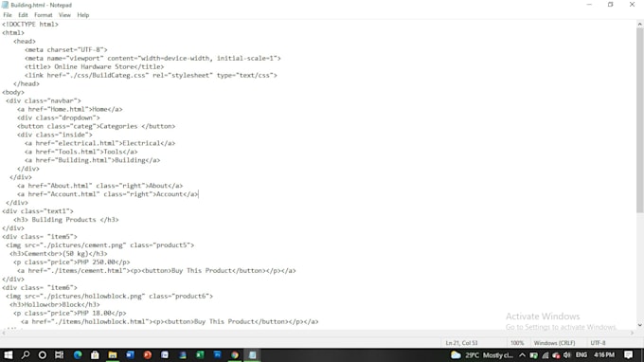Click the 'Building Products' h3 line
The width and height of the screenshot is (644, 362).
[65, 220]
